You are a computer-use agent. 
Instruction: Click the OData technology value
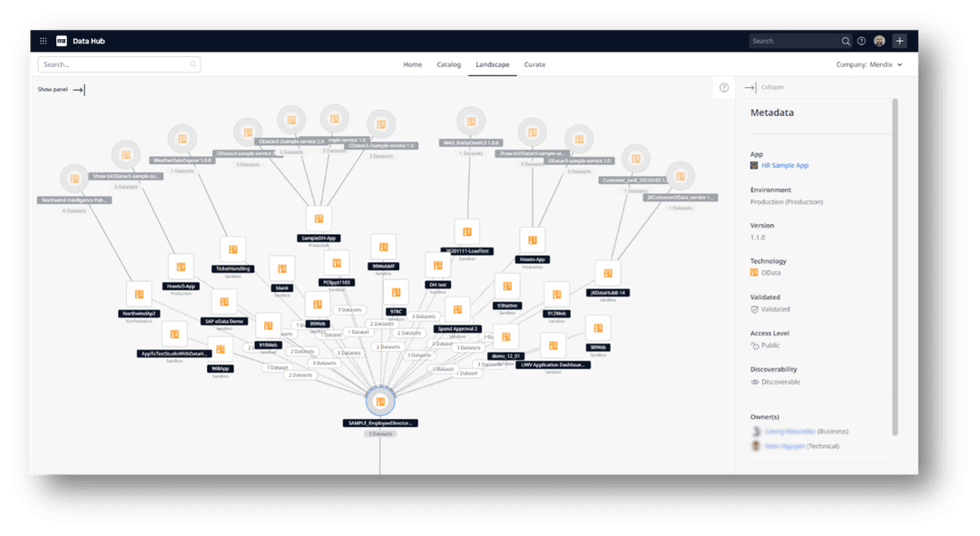770,273
